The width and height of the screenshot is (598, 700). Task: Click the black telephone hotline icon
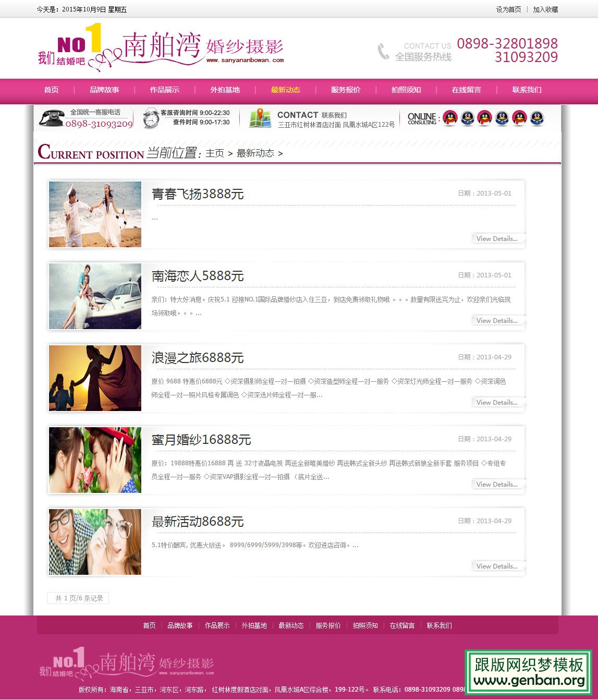[x=51, y=118]
